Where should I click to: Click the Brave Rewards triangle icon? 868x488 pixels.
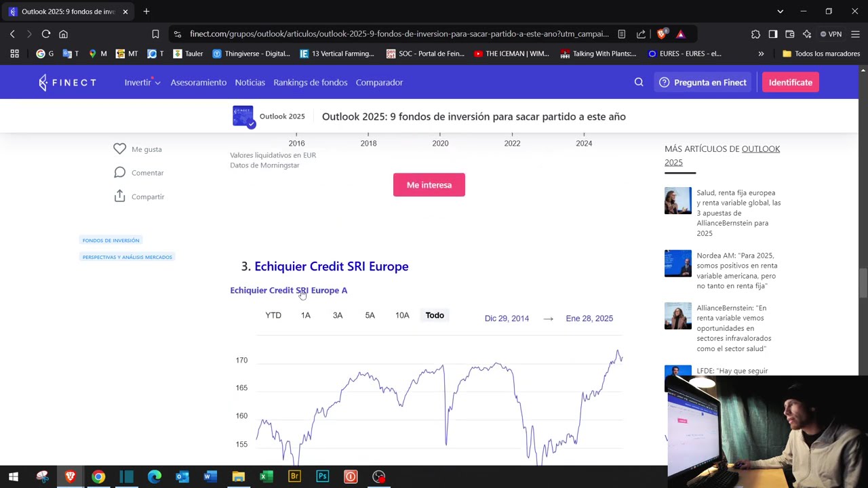[x=680, y=34]
